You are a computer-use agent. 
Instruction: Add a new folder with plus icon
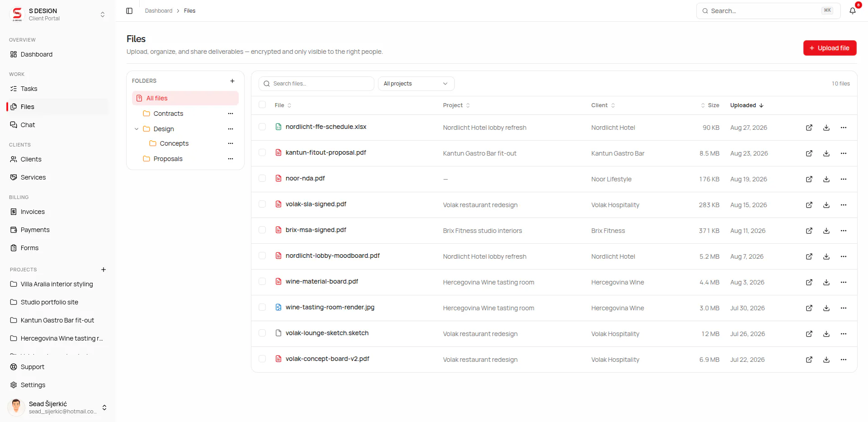coord(232,81)
